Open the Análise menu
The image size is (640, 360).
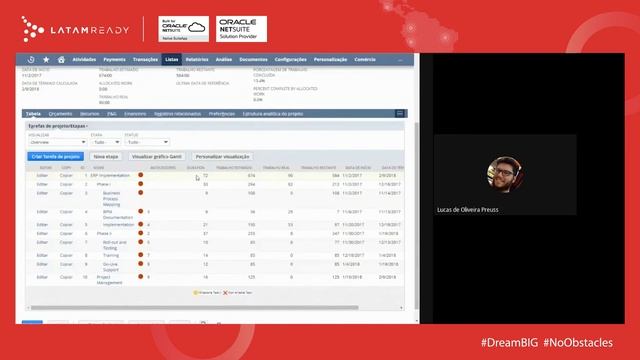point(224,60)
